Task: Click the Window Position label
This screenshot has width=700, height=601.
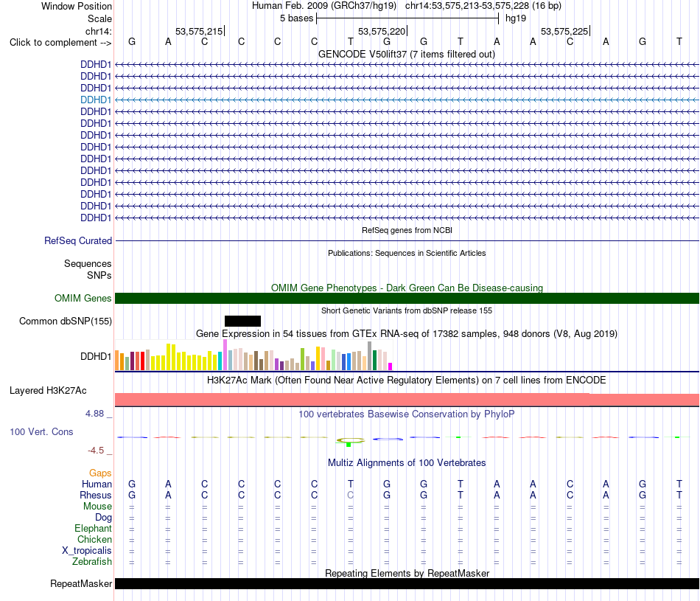Action: pyautogui.click(x=77, y=6)
